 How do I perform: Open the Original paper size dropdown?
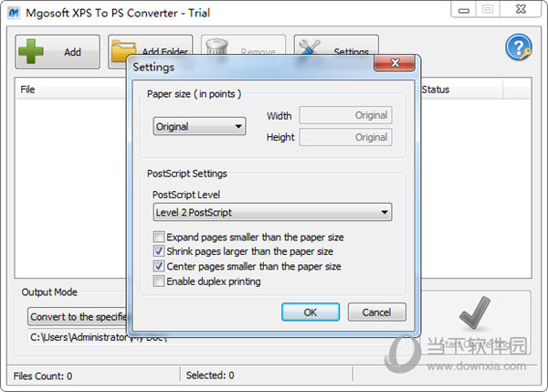pos(199,126)
